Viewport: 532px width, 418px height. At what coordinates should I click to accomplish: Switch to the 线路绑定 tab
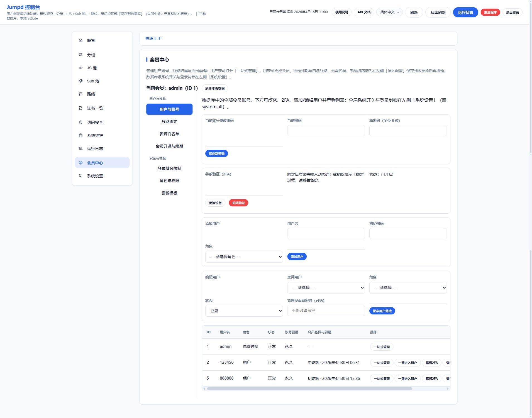(x=169, y=121)
